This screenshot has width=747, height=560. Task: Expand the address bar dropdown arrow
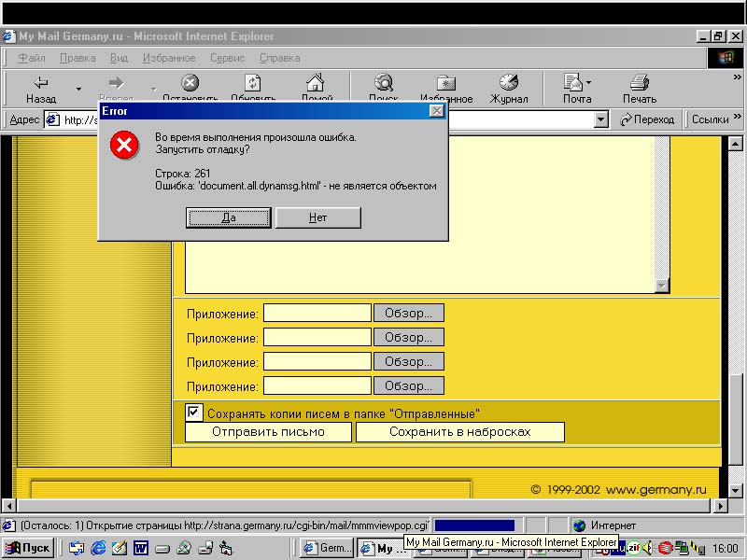point(600,119)
